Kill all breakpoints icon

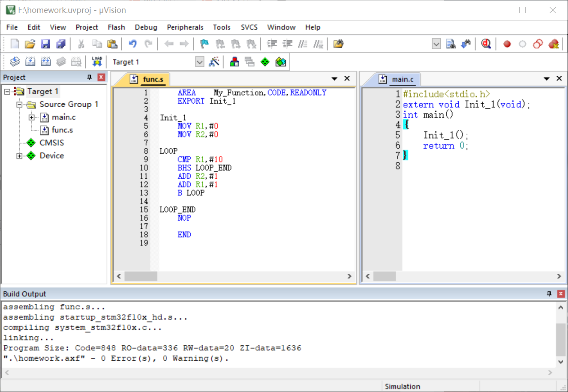tap(553, 44)
